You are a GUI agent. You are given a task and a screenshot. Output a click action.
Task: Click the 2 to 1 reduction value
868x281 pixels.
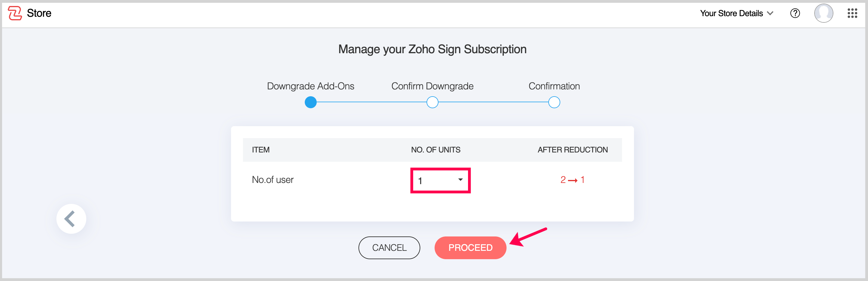(x=572, y=180)
